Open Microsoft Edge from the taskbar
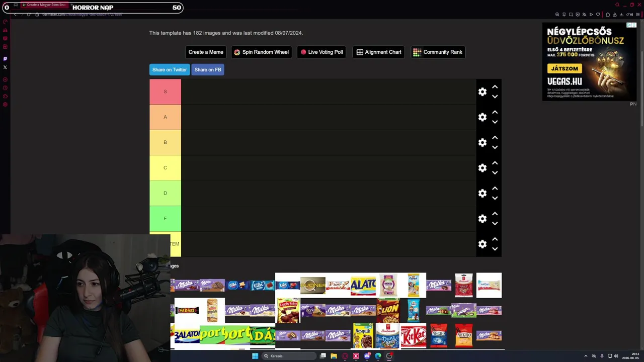The width and height of the screenshot is (644, 362). [378, 356]
